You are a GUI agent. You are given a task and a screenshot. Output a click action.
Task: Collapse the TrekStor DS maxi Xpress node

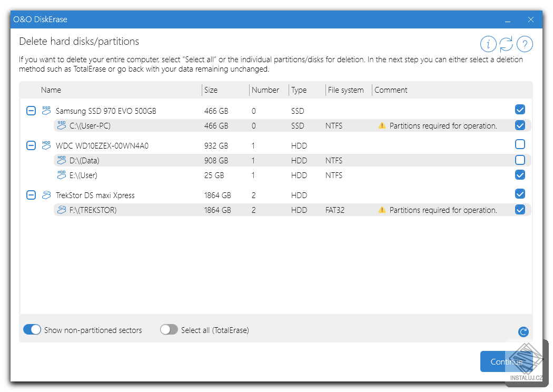[31, 195]
